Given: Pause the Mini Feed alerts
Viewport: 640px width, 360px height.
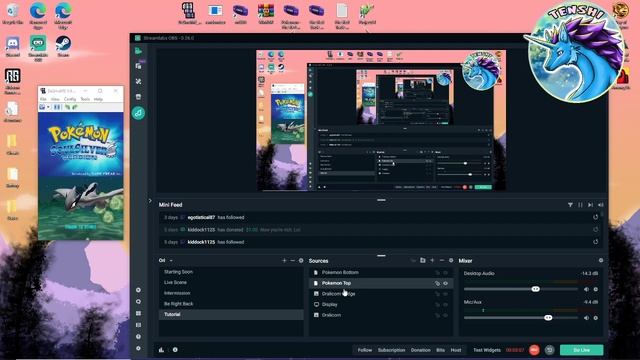Looking at the screenshot, I should [580, 205].
